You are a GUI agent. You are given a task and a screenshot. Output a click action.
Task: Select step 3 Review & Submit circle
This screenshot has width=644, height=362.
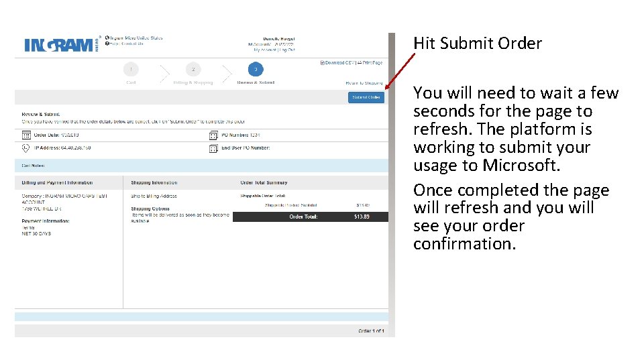point(256,69)
